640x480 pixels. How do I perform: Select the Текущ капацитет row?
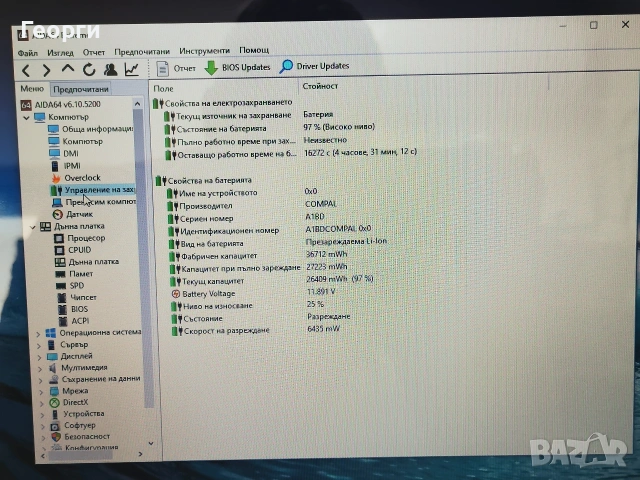(x=272, y=280)
